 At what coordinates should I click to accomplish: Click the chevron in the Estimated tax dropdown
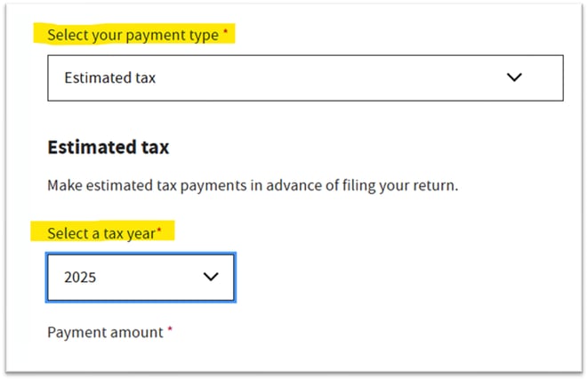513,77
